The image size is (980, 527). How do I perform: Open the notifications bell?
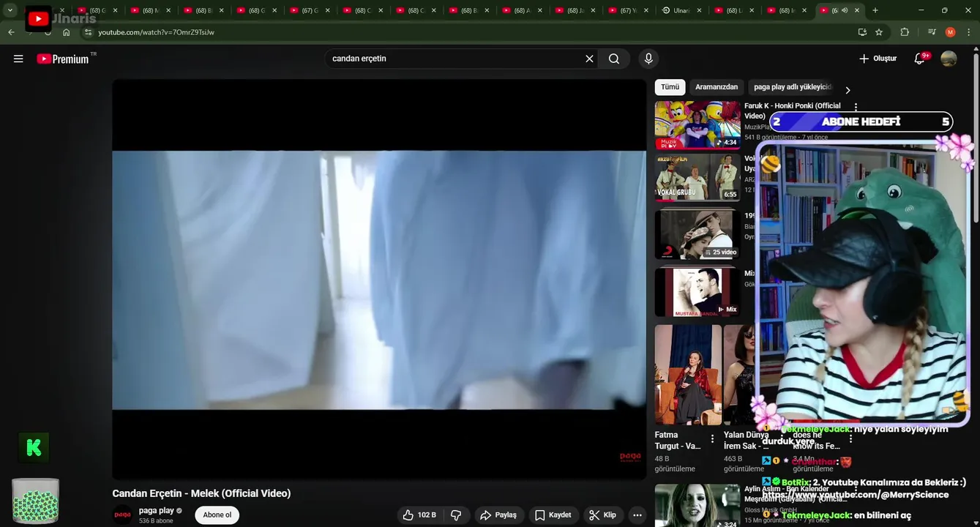pyautogui.click(x=919, y=59)
